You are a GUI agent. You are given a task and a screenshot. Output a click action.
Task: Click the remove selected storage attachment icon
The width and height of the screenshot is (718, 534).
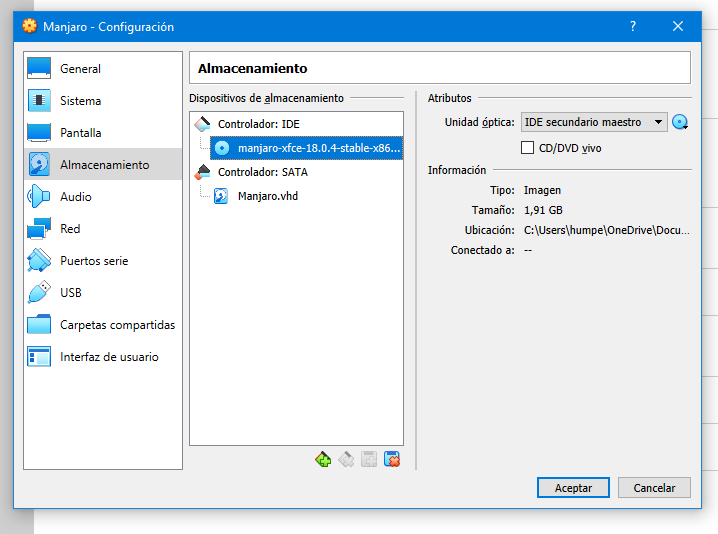pos(392,459)
